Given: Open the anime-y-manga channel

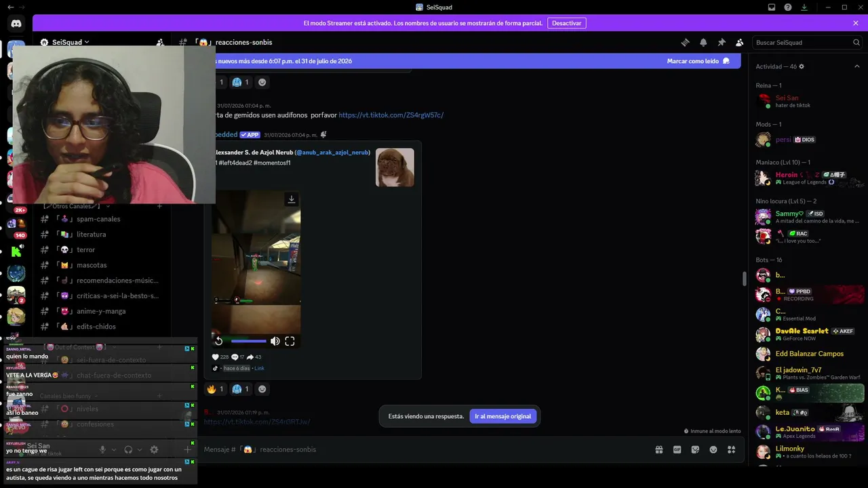Looking at the screenshot, I should (101, 311).
